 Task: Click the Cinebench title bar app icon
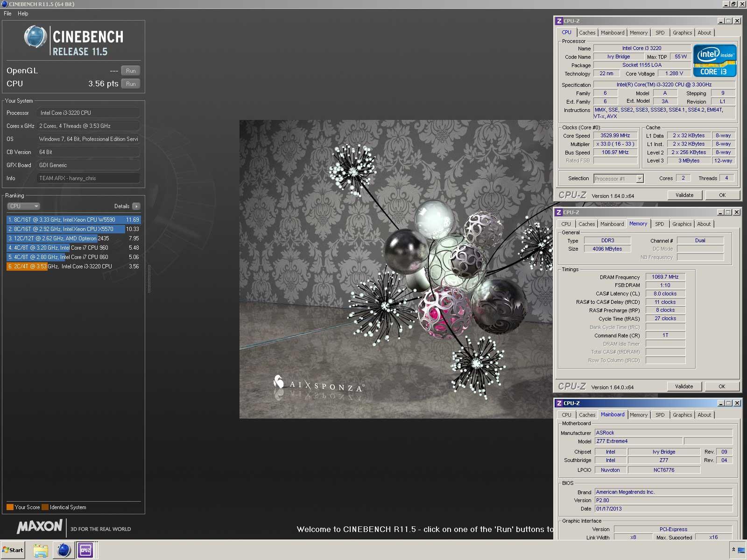pos(5,4)
